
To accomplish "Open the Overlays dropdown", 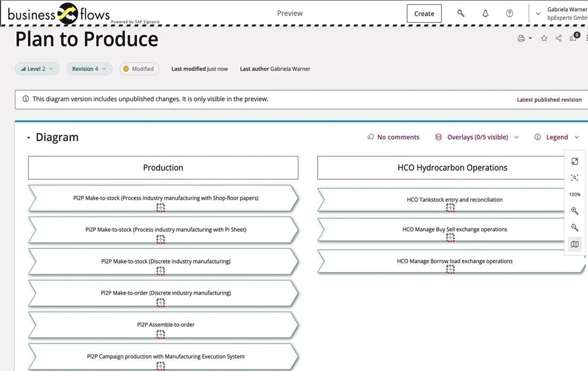I will pyautogui.click(x=477, y=137).
